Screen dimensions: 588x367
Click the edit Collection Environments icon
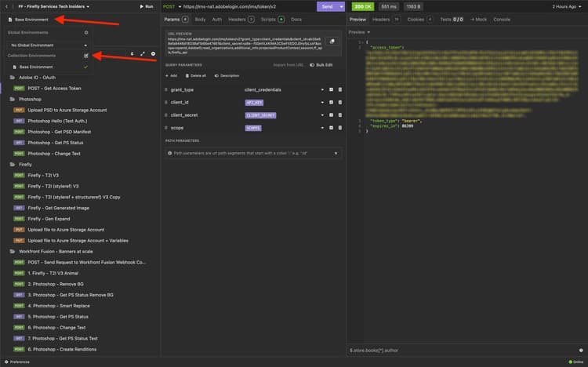(86, 56)
